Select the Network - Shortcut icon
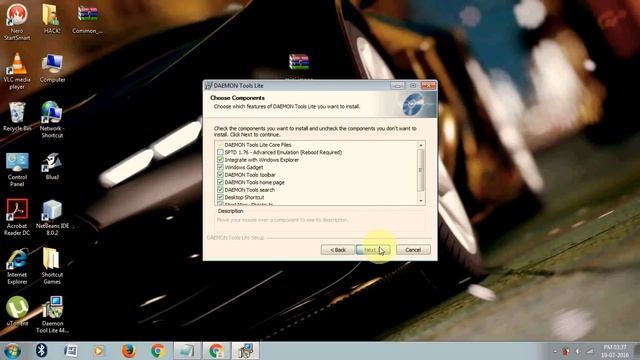Viewport: 640px width, 360px height. (x=52, y=120)
